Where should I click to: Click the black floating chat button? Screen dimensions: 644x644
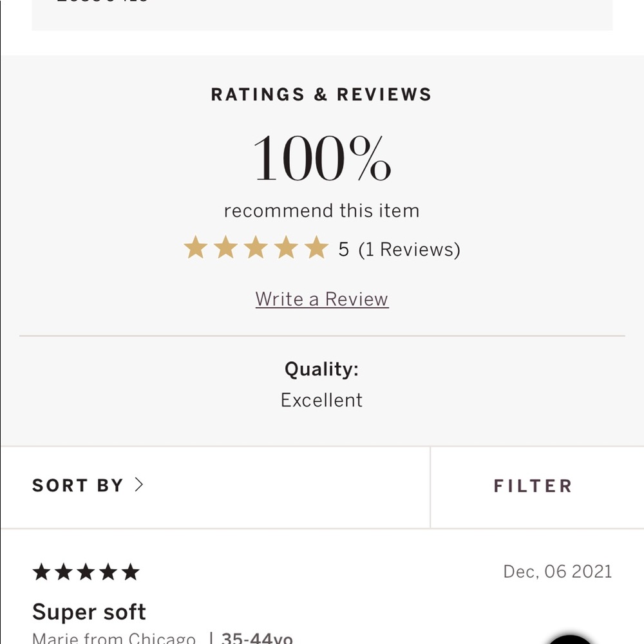tap(569, 639)
